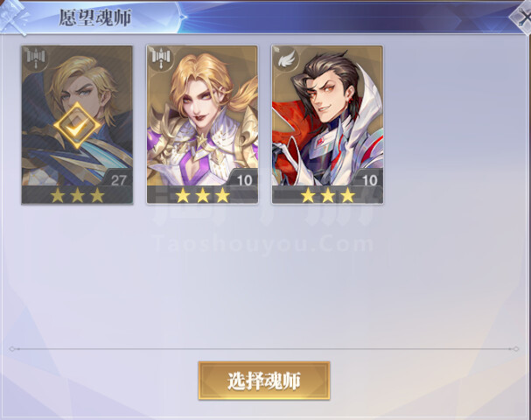This screenshot has width=531, height=420.
Task: Click the blonde male soul master portrait
Action: 77,124
